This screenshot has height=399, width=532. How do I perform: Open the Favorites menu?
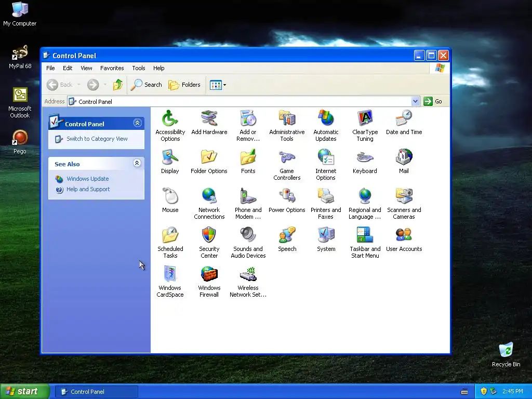click(112, 68)
